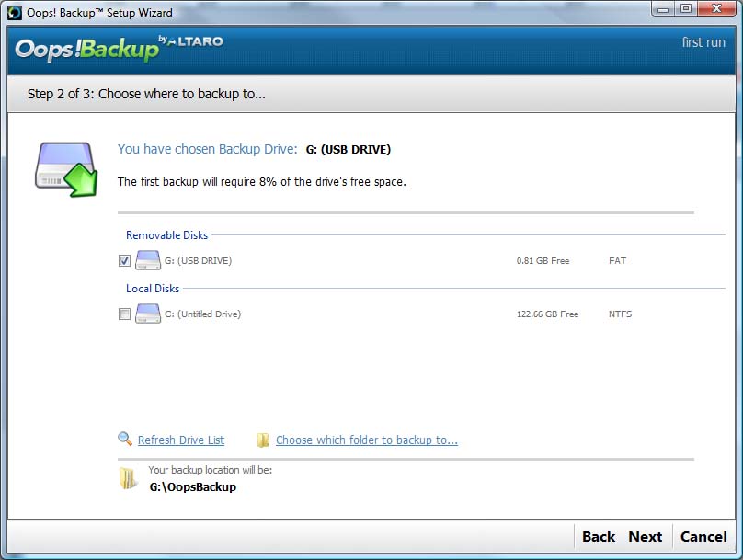Click the 'first backup will require 8%' message
Viewport: 743px width, 560px height.
[262, 182]
